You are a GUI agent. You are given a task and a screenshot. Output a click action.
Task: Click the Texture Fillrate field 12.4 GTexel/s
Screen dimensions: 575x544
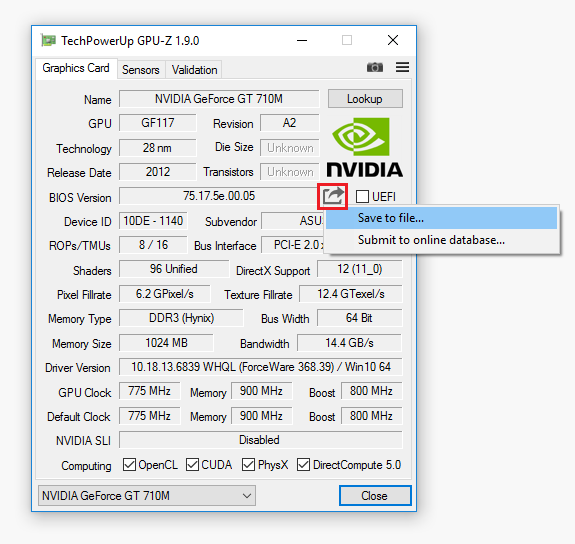coord(351,294)
